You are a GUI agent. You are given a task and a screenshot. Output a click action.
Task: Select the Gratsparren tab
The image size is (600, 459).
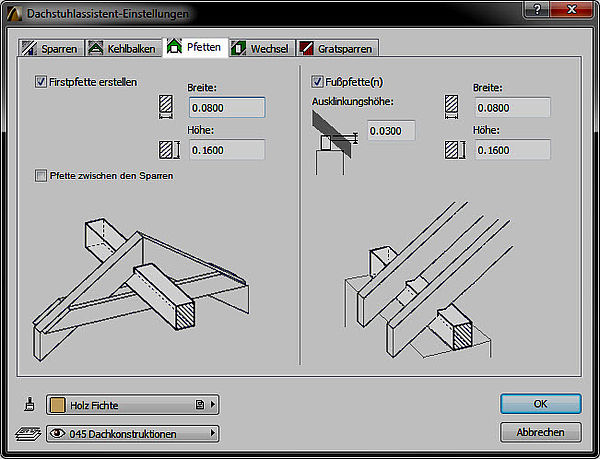[335, 48]
